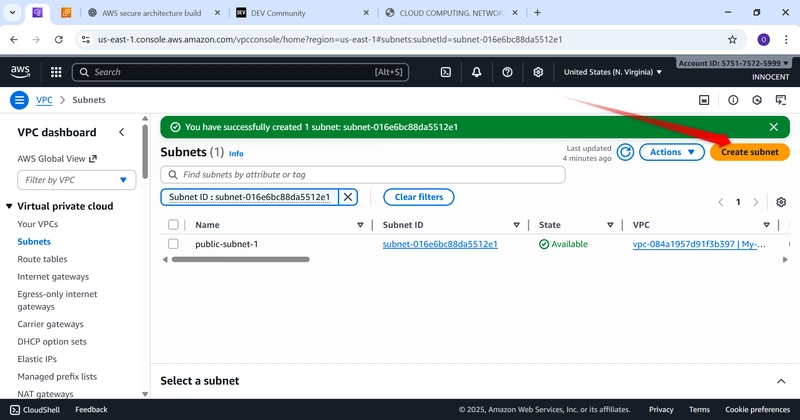The width and height of the screenshot is (800, 420).
Task: Remove the Subnet ID filter token
Action: pos(348,197)
